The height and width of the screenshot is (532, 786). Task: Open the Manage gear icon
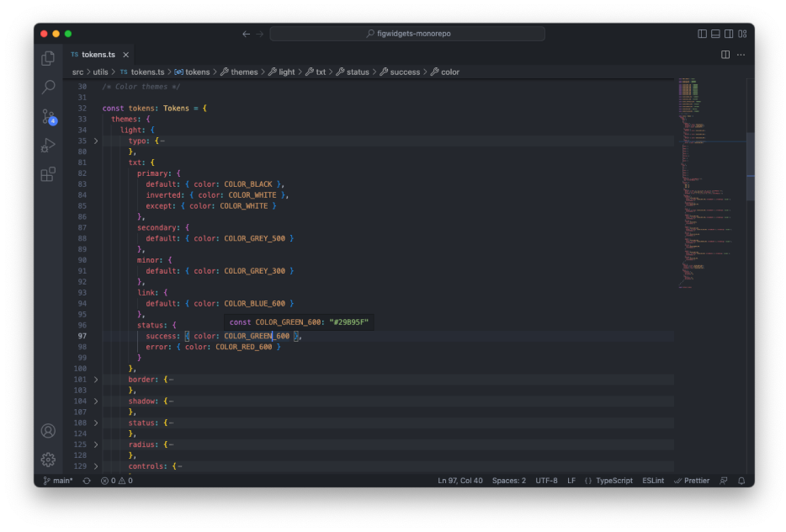tap(49, 460)
